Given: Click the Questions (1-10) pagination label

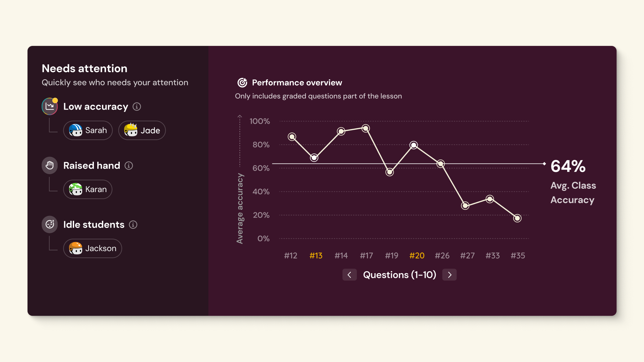Looking at the screenshot, I should [399, 275].
